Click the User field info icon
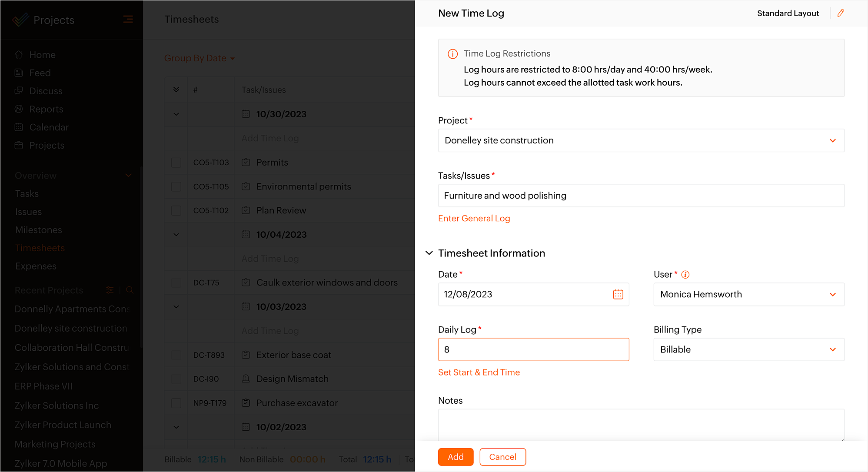 [685, 274]
